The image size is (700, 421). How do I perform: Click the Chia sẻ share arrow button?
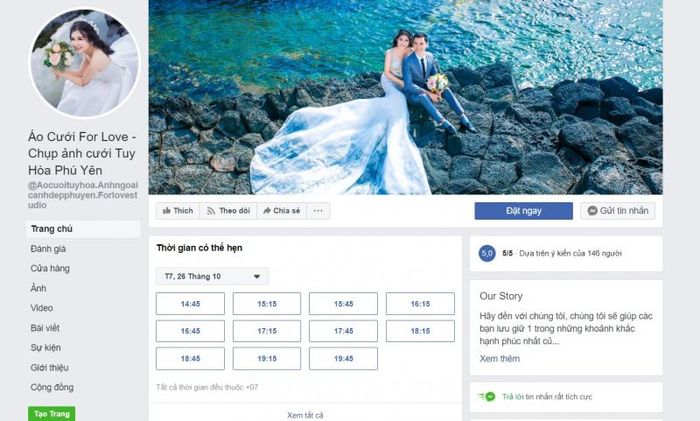click(x=281, y=211)
